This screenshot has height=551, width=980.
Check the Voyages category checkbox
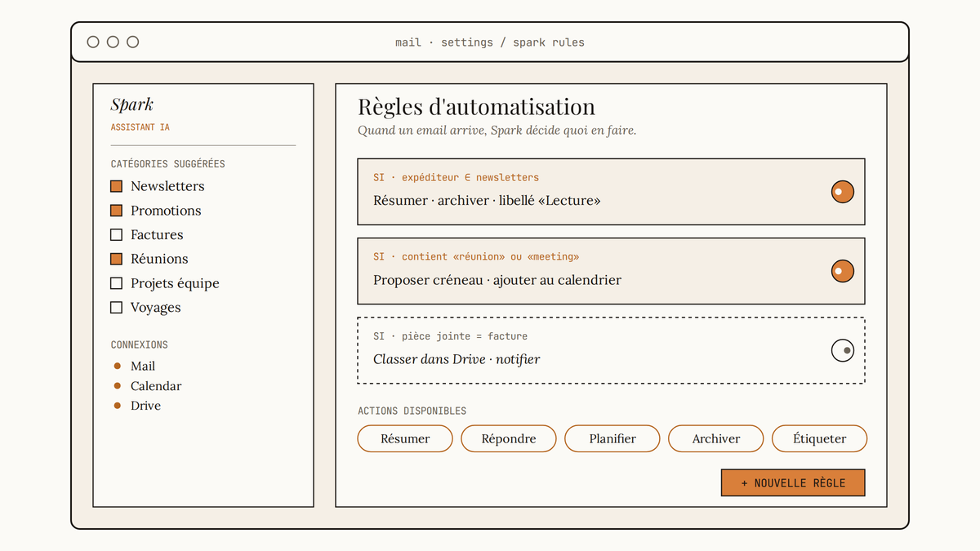click(x=116, y=308)
